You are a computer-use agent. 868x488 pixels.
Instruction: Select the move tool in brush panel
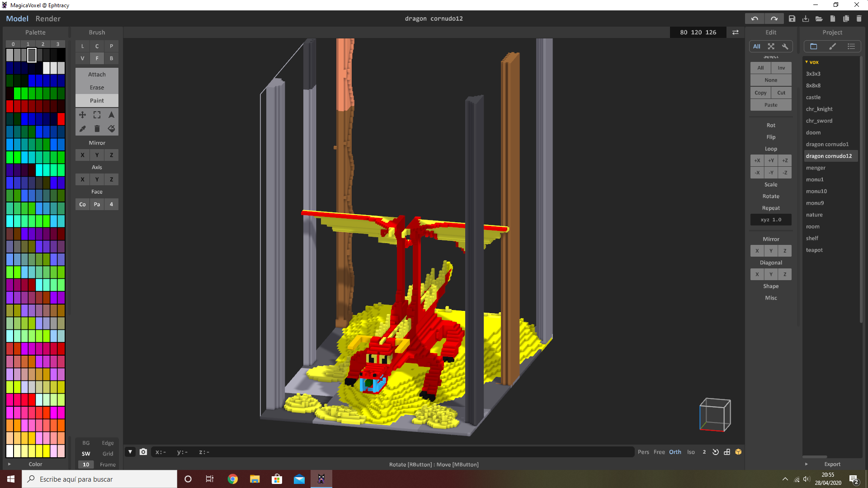[82, 115]
